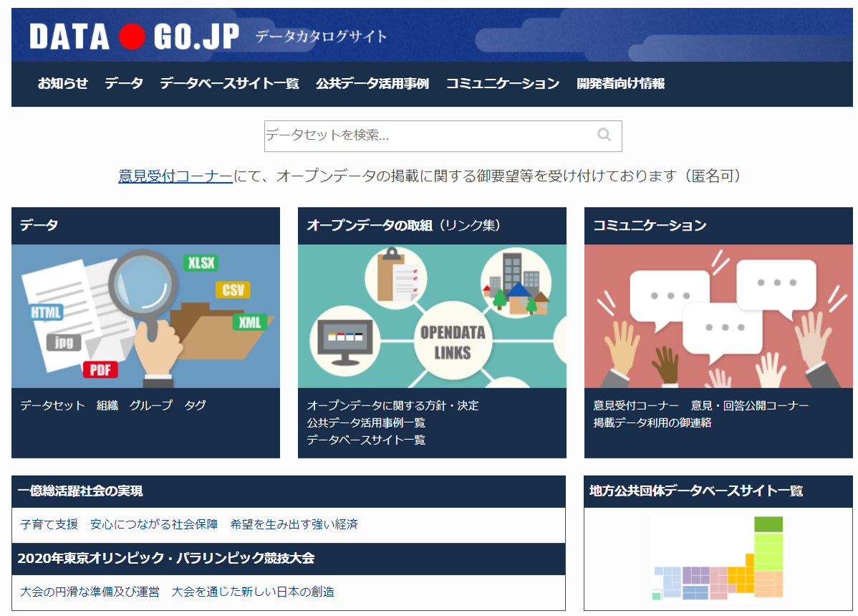Click the speech bubbles communication illustration
Image resolution: width=858 pixels, height=616 pixels.
[718, 316]
